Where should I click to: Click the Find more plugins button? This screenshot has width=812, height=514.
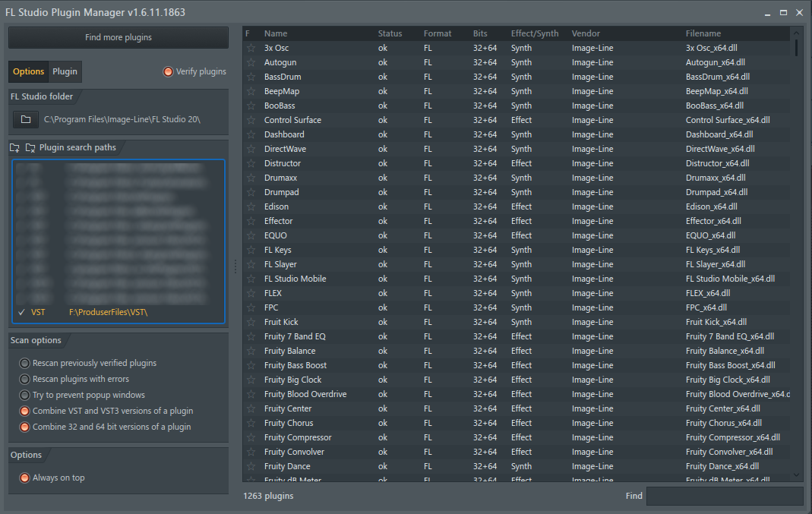click(x=118, y=37)
